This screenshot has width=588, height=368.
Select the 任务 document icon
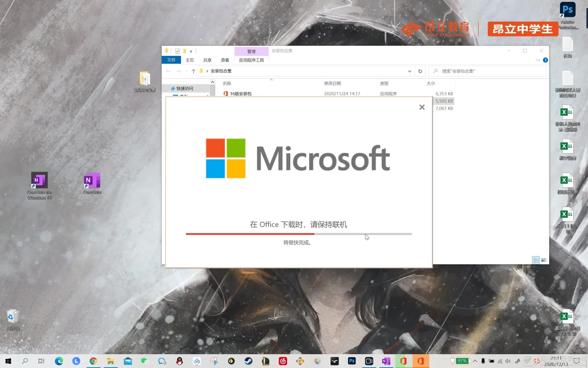pos(568,47)
